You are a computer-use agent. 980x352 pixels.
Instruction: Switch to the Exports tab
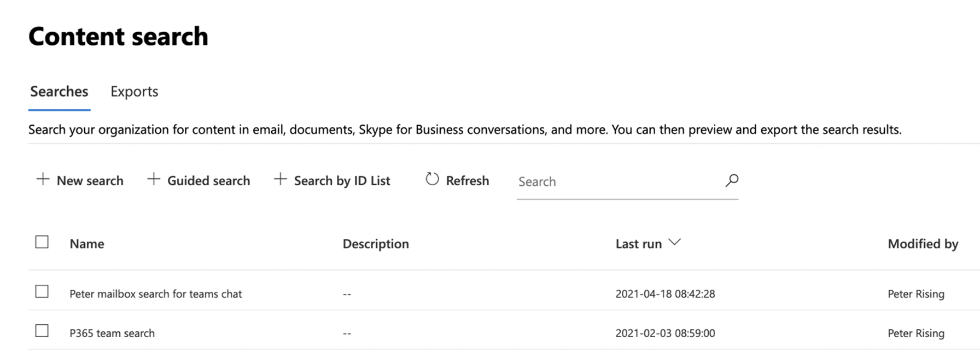(134, 91)
